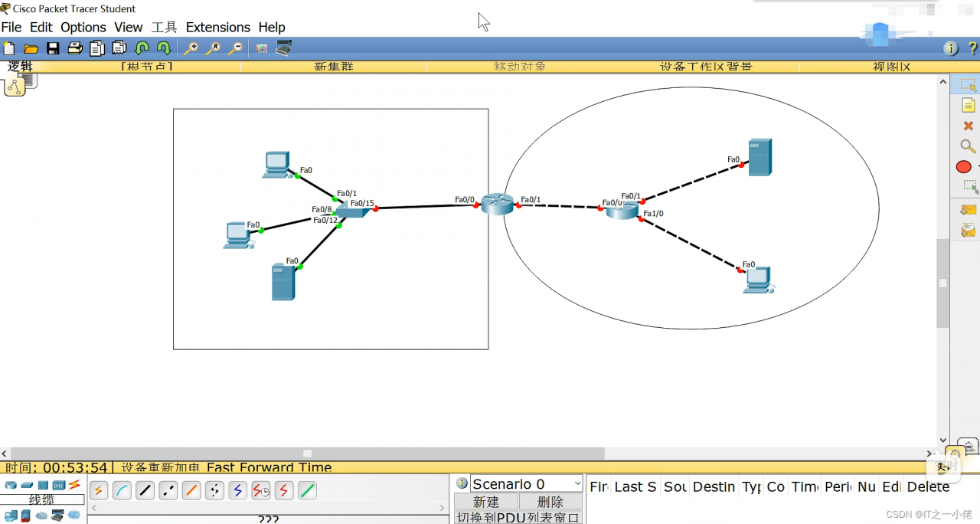
Task: Choose the Resize Shape tool
Action: [969, 186]
